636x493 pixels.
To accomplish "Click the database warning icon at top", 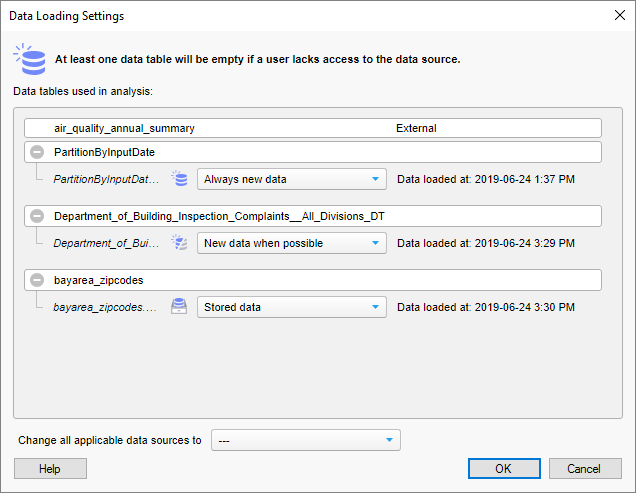I will [31, 59].
